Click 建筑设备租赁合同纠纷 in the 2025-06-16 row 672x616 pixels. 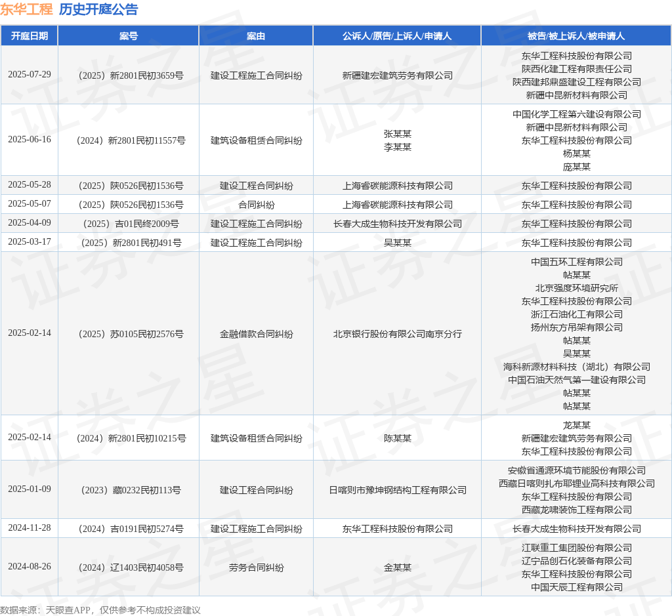tap(257, 140)
